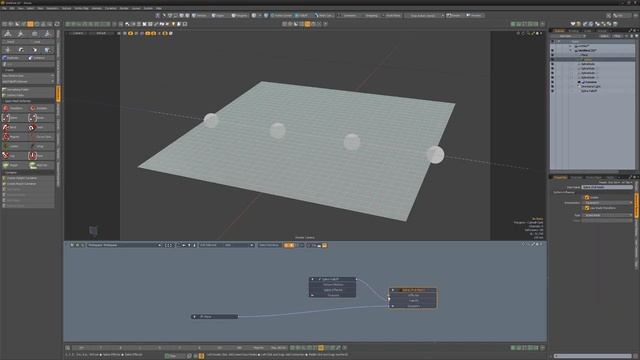Select the Lattice deformer tool
This screenshot has width=640, height=360.
point(15,146)
